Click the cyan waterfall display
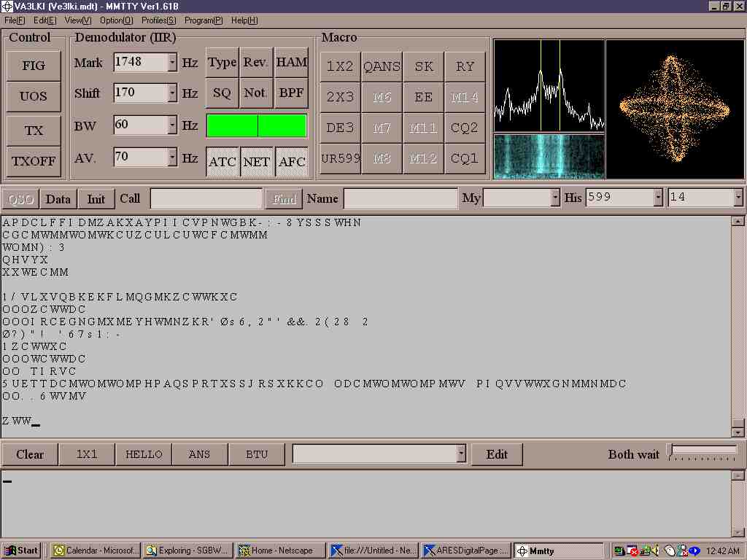 coord(549,157)
